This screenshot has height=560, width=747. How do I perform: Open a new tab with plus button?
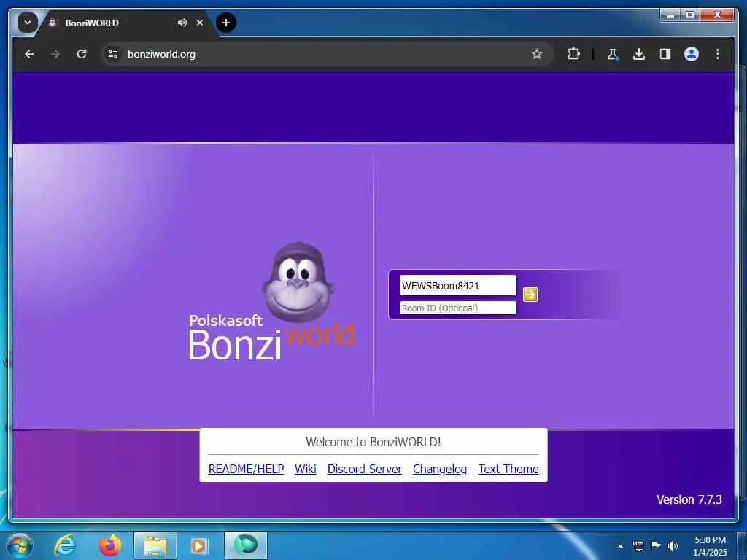coord(226,23)
